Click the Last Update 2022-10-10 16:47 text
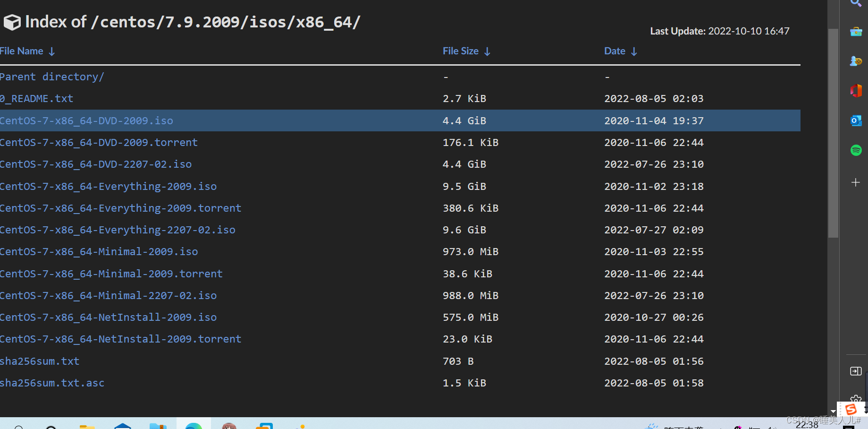Screen dimensions: 868x429 click(x=720, y=31)
